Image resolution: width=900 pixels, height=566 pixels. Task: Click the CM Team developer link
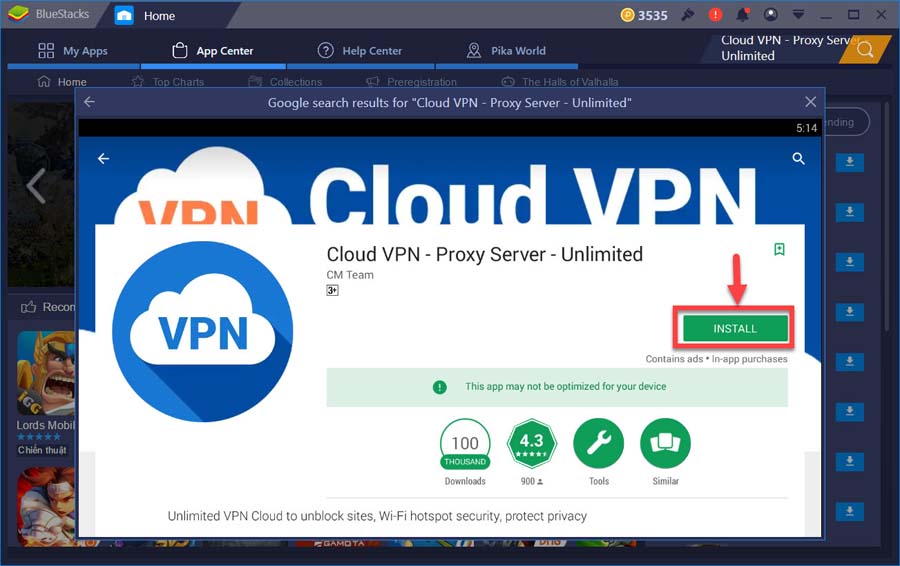[x=350, y=275]
